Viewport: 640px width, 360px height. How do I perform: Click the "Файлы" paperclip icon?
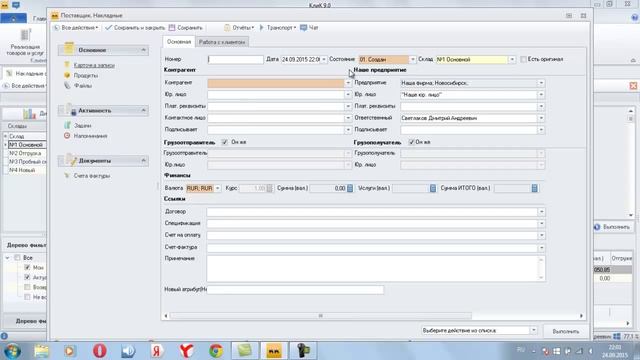tap(67, 85)
